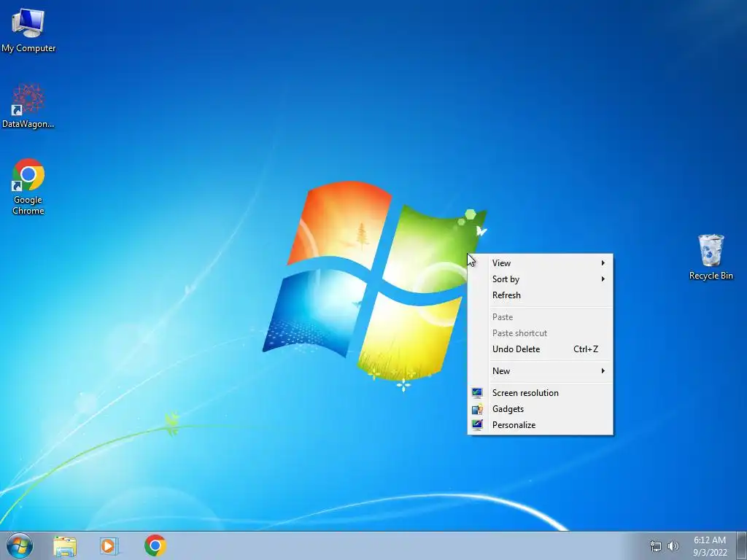Open the volume speaker icon in tray

[x=673, y=546]
